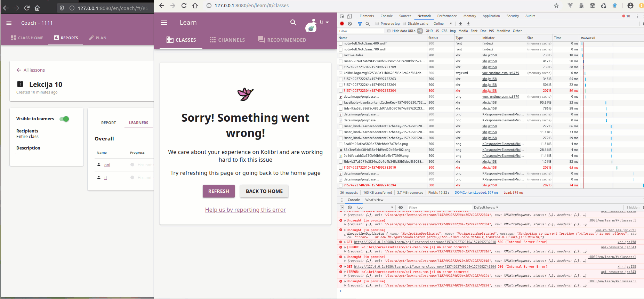Open the network search magnifier
Screen dimensions: 644x299
[368, 24]
